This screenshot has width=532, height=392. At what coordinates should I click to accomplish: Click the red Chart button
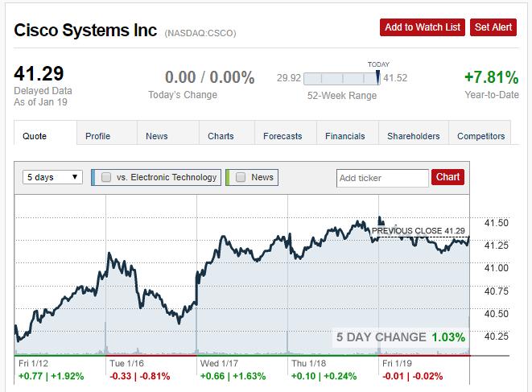(x=447, y=177)
